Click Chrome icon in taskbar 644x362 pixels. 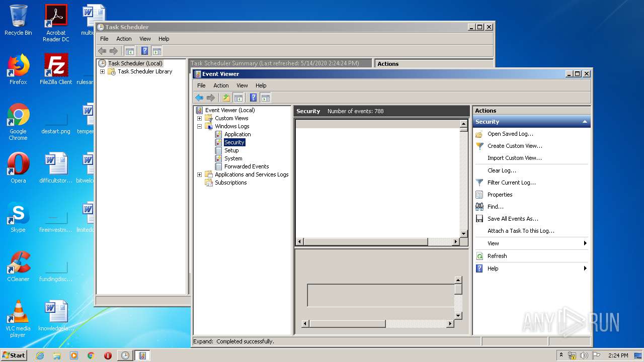click(91, 355)
